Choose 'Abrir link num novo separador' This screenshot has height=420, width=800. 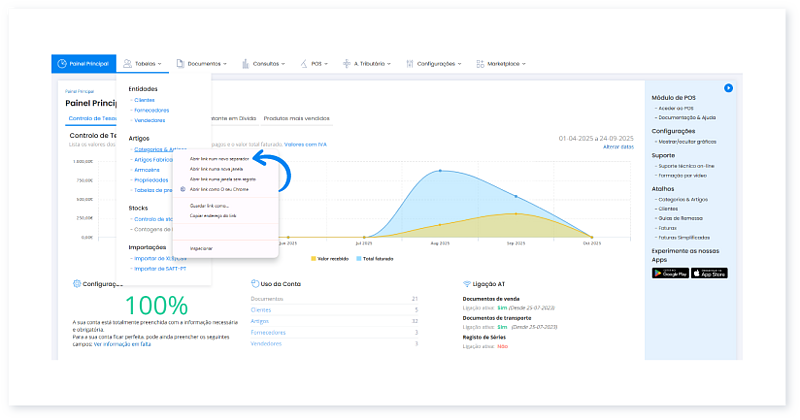(x=219, y=158)
